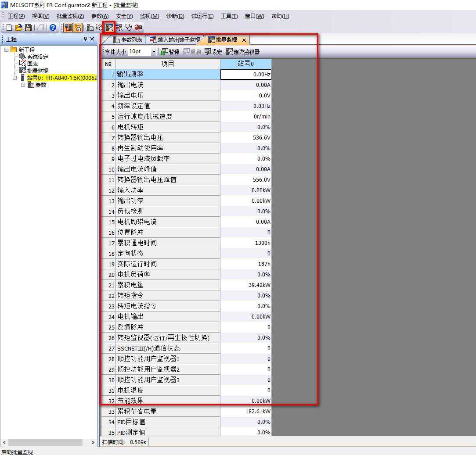Click the Open project folder icon
Image resolution: width=476 pixels, height=455 pixels.
coord(18,28)
